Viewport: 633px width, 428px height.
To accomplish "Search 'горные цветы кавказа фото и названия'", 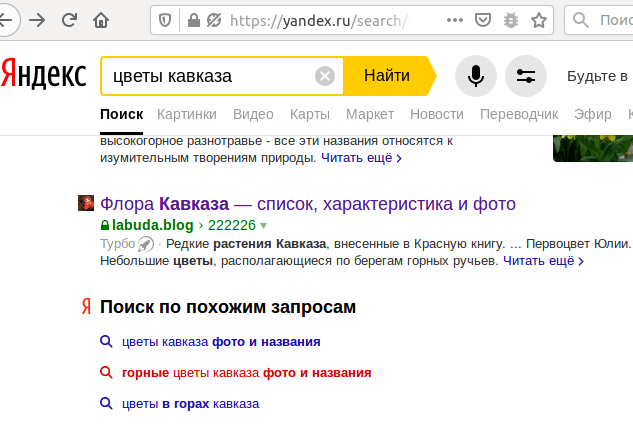I will coord(246,373).
